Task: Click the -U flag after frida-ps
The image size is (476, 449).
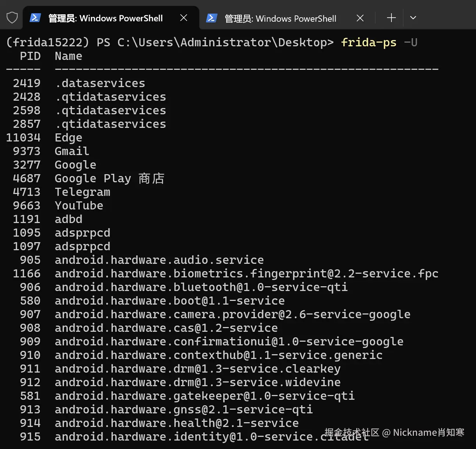Action: [411, 43]
